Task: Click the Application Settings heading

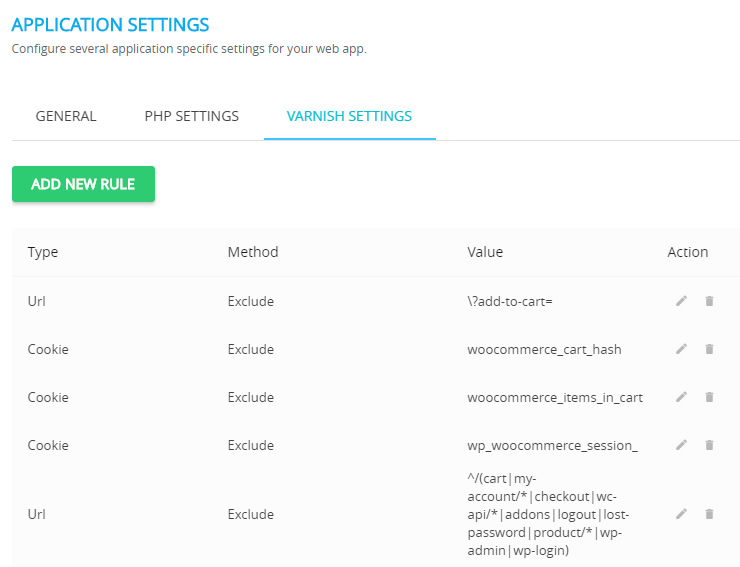Action: [110, 25]
